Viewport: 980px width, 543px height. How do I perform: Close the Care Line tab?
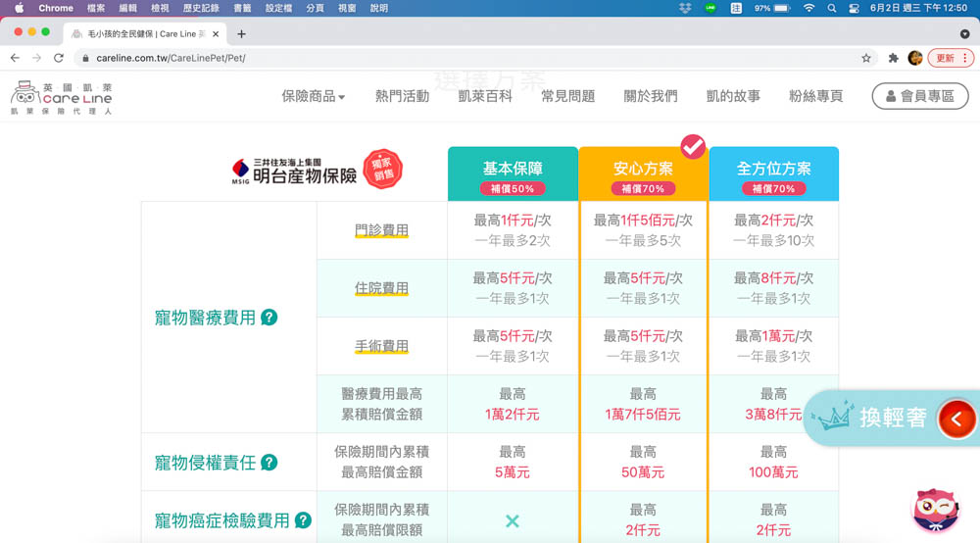click(216, 33)
